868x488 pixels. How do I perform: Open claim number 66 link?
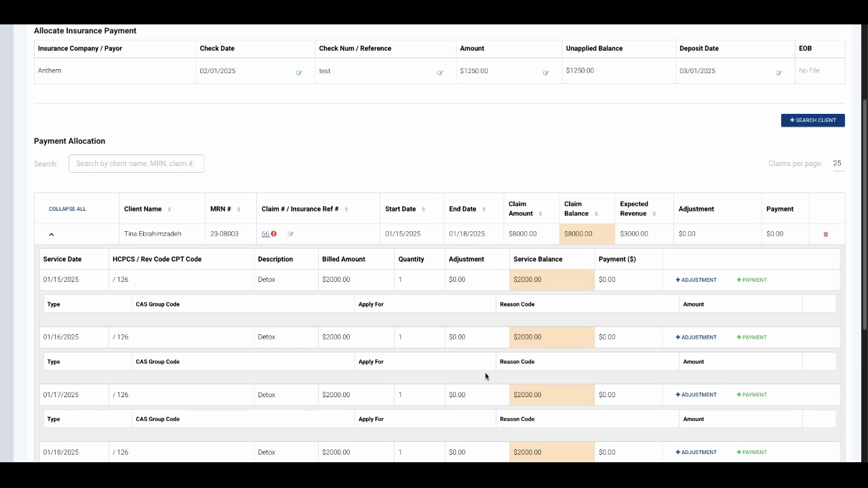(x=265, y=234)
